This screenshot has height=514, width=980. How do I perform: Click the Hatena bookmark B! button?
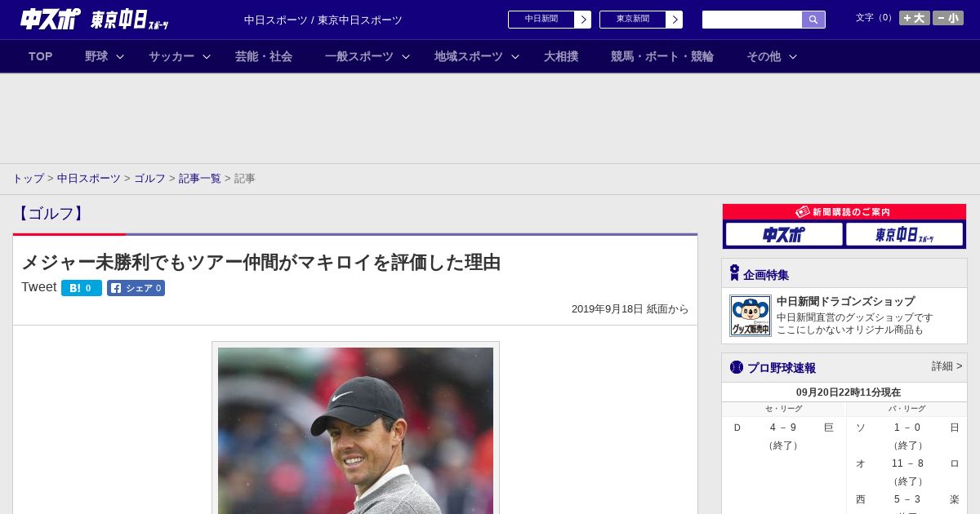tap(82, 288)
